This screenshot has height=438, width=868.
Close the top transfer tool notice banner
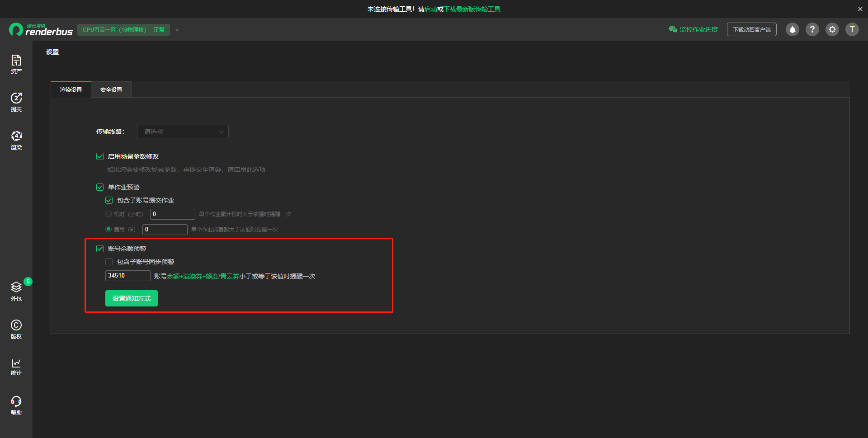click(860, 9)
